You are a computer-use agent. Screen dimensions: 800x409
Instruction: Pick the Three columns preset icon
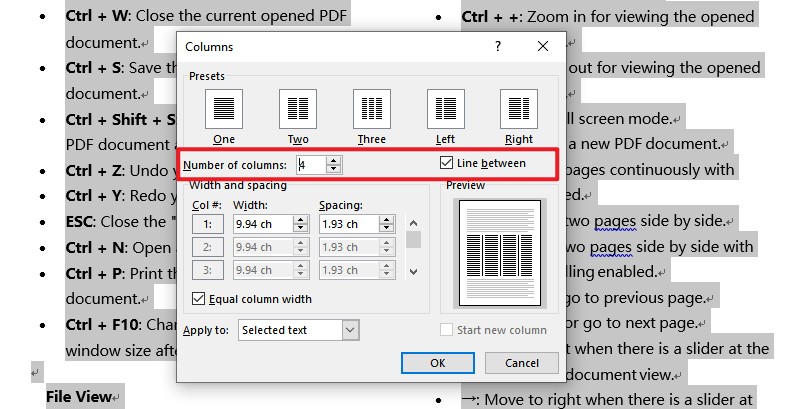[372, 109]
